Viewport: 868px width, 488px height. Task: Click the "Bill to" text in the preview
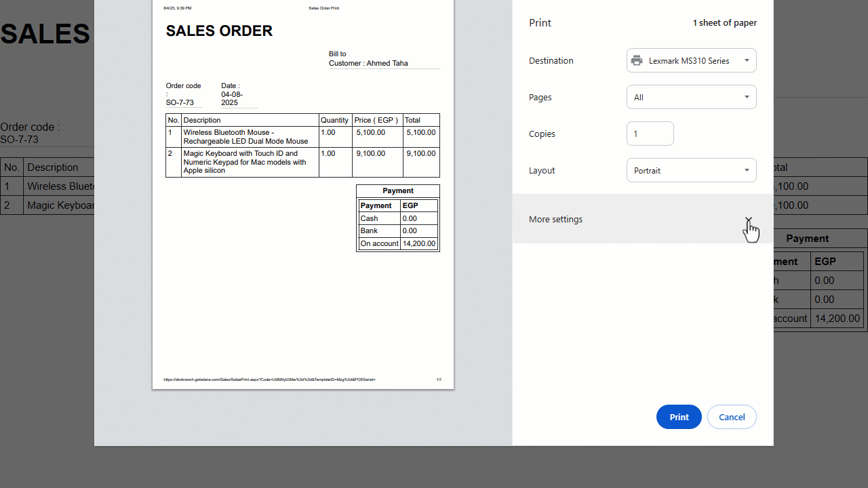click(x=337, y=54)
